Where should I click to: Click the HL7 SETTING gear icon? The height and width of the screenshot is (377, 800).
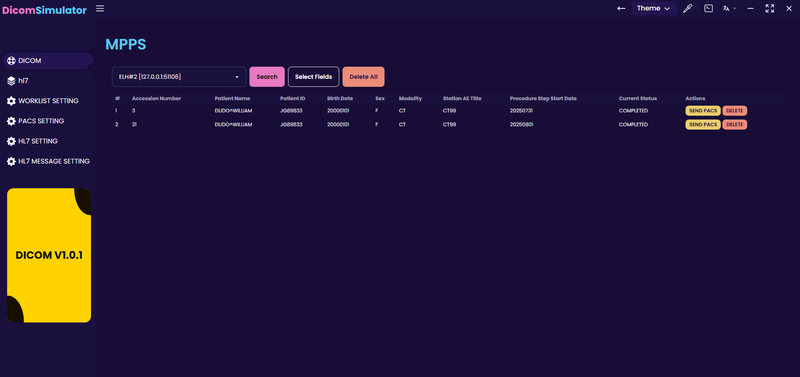point(11,141)
